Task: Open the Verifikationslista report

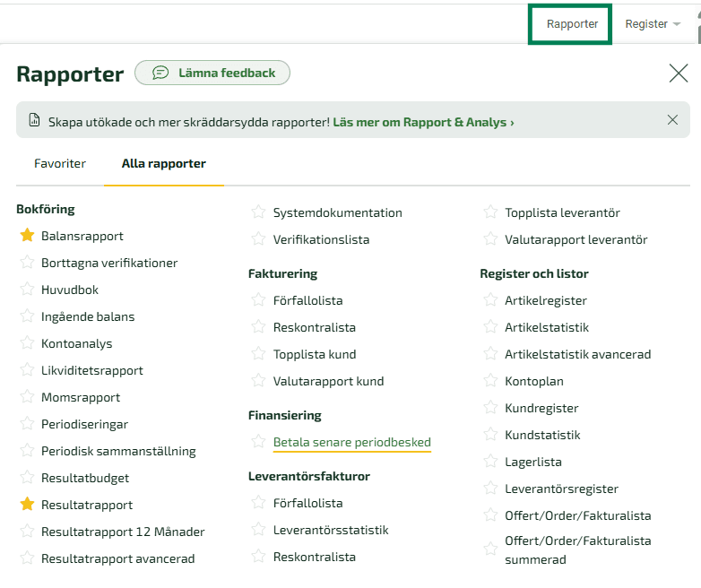Action: (x=321, y=239)
